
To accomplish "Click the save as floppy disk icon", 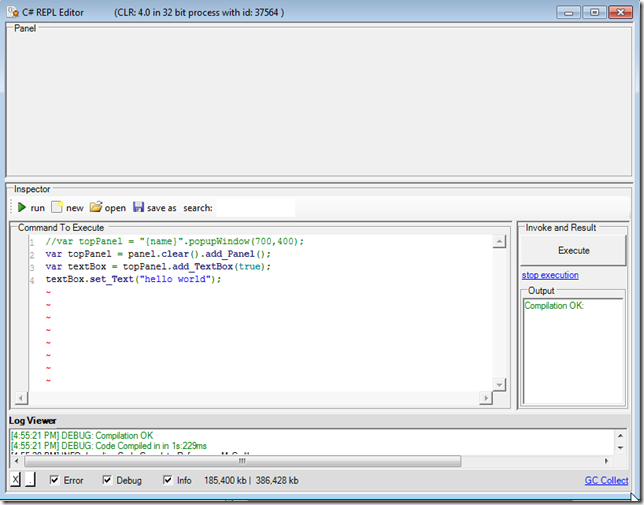I will coord(138,207).
